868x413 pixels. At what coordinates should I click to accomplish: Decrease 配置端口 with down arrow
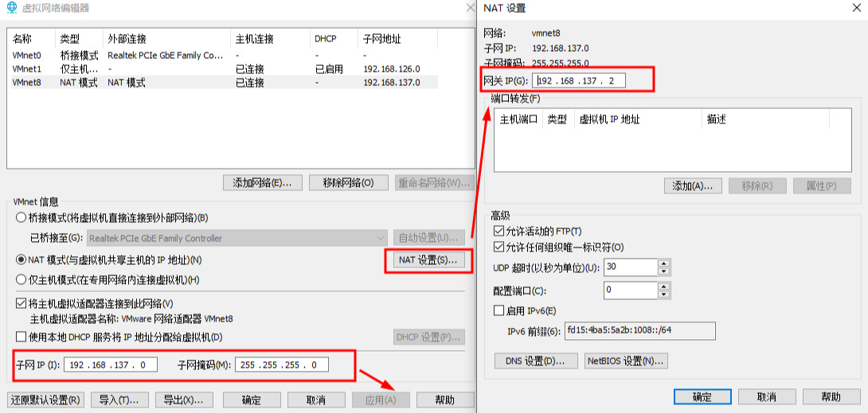pyautogui.click(x=664, y=294)
